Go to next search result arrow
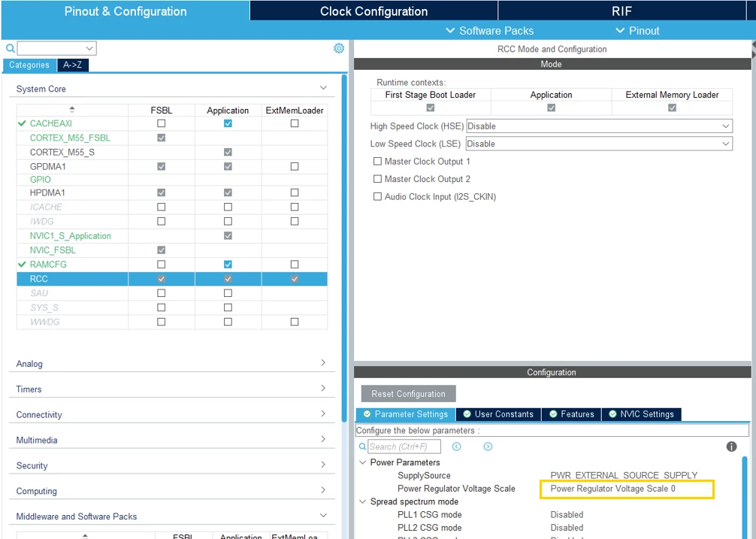Image resolution: width=756 pixels, height=539 pixels. [488, 447]
